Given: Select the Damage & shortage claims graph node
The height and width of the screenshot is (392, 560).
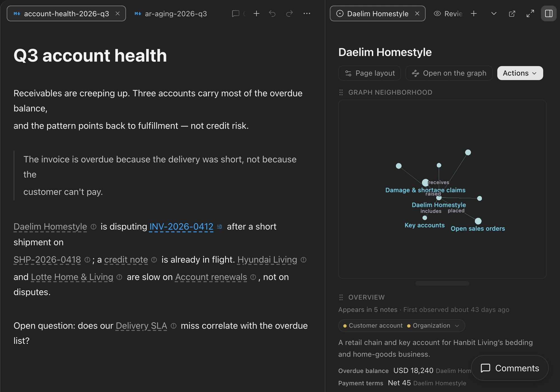Looking at the screenshot, I should (425, 183).
